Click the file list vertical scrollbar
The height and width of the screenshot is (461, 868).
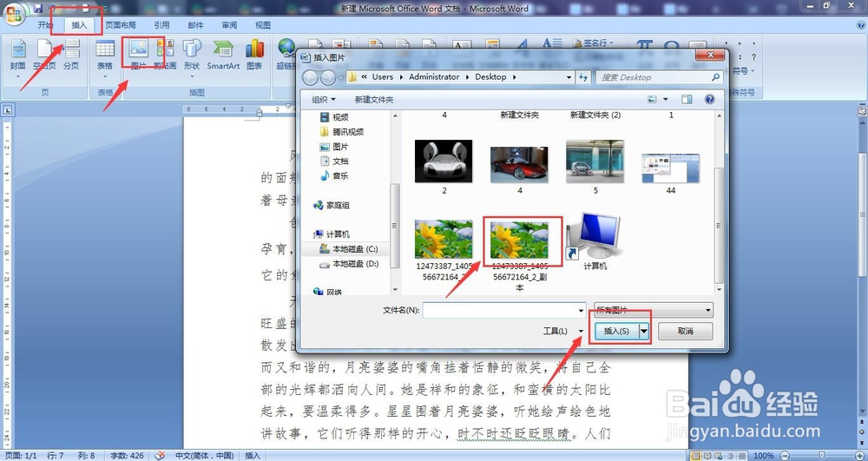[x=719, y=202]
